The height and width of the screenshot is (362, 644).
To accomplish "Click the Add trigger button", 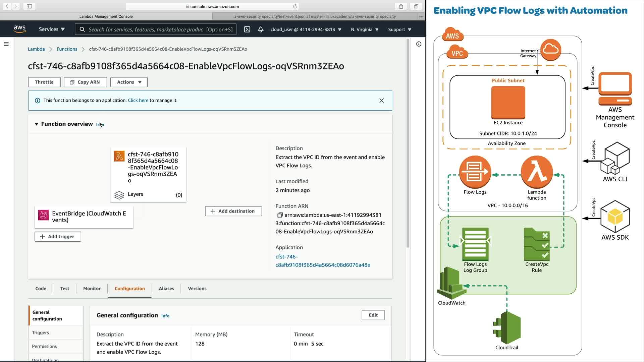I will click(58, 237).
